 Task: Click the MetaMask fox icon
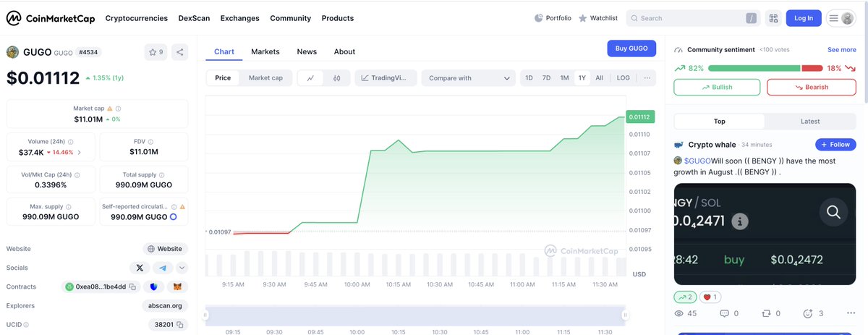tap(178, 287)
